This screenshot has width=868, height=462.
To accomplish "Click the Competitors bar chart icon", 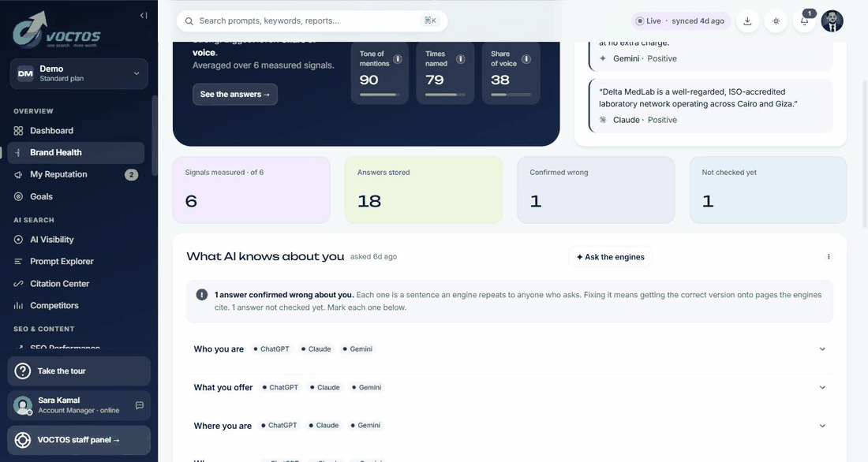I will (18, 305).
